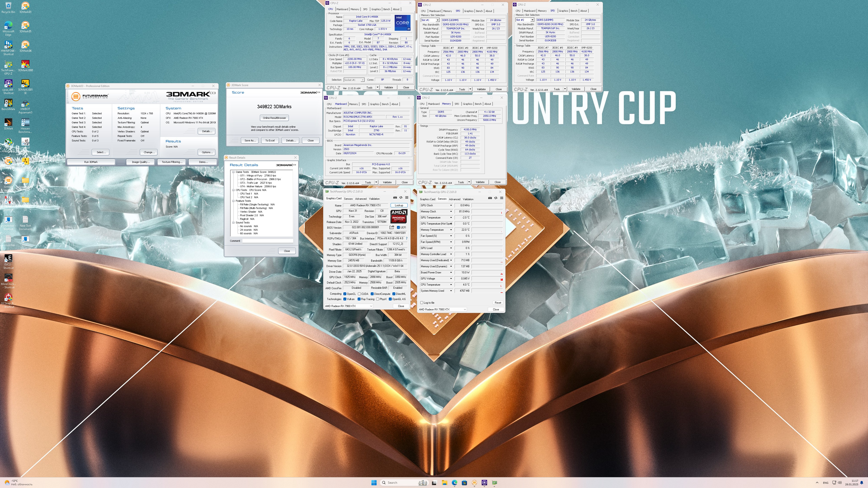Image resolution: width=868 pixels, height=488 pixels.
Task: Launch the Heaven Benchmark desktop icon
Action: pos(25,126)
